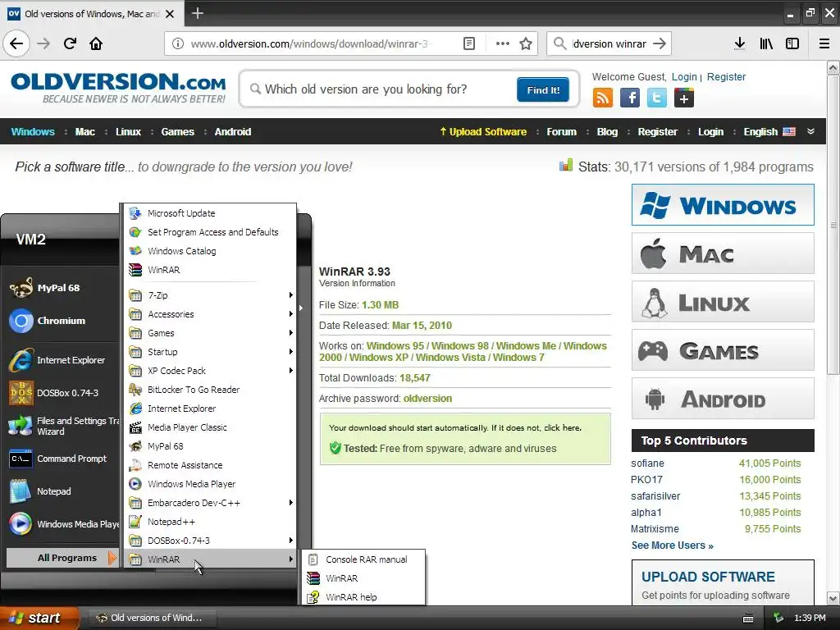Go to the browser home icon

point(96,43)
